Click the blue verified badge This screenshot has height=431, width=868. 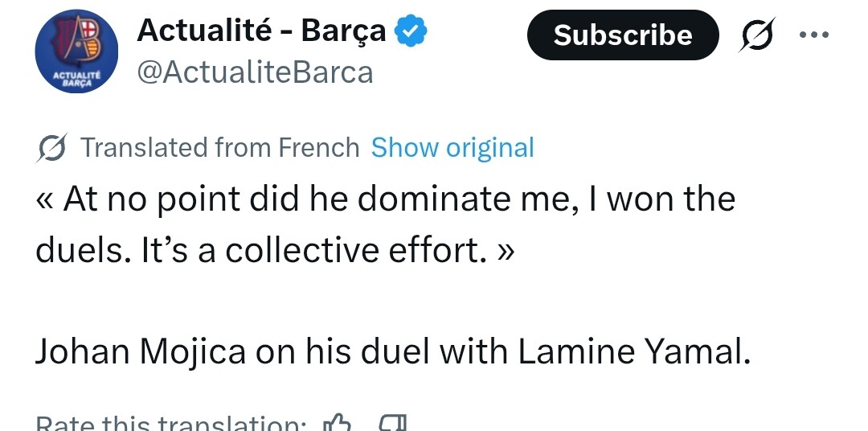pyautogui.click(x=413, y=32)
